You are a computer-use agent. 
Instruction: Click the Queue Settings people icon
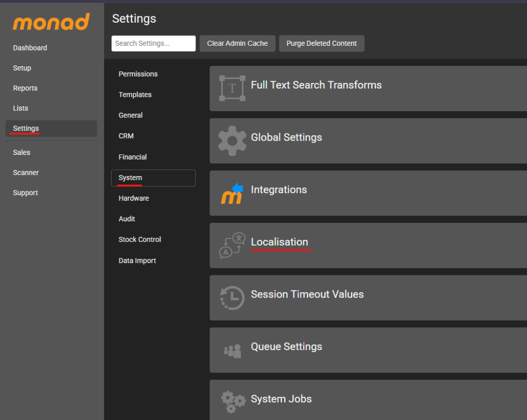[232, 351]
